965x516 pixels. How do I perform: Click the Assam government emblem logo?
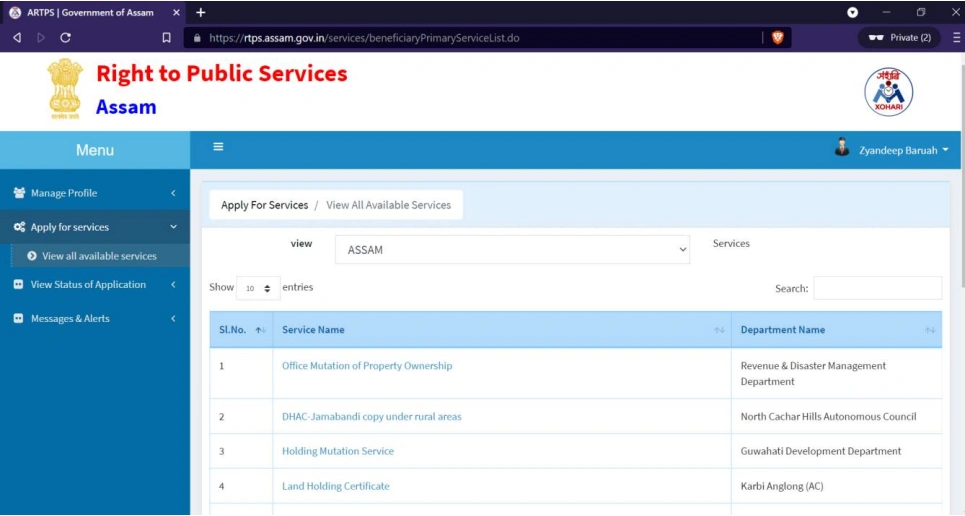point(65,89)
